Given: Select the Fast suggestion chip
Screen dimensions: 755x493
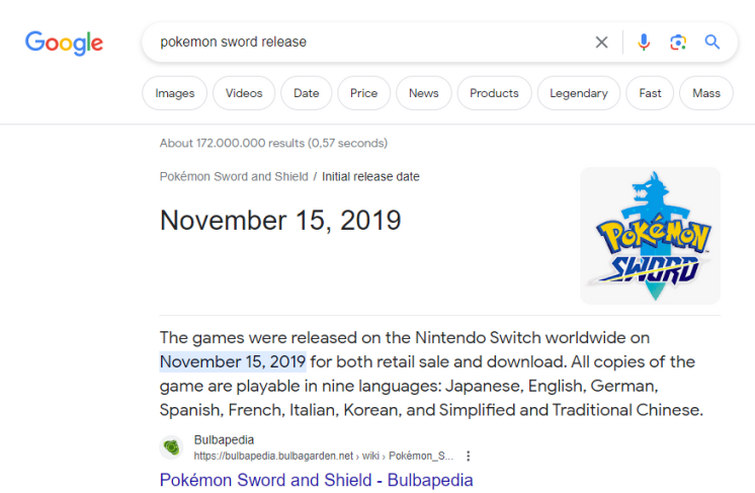Looking at the screenshot, I should (650, 93).
